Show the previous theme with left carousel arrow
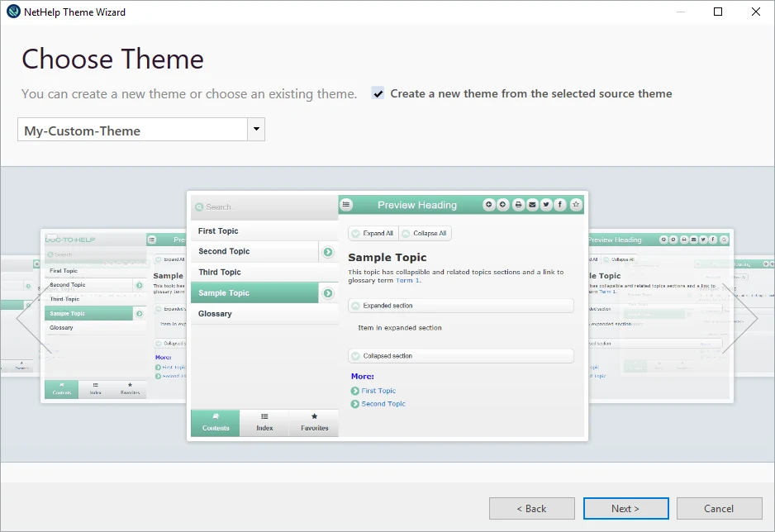The image size is (775, 532). pos(34,319)
